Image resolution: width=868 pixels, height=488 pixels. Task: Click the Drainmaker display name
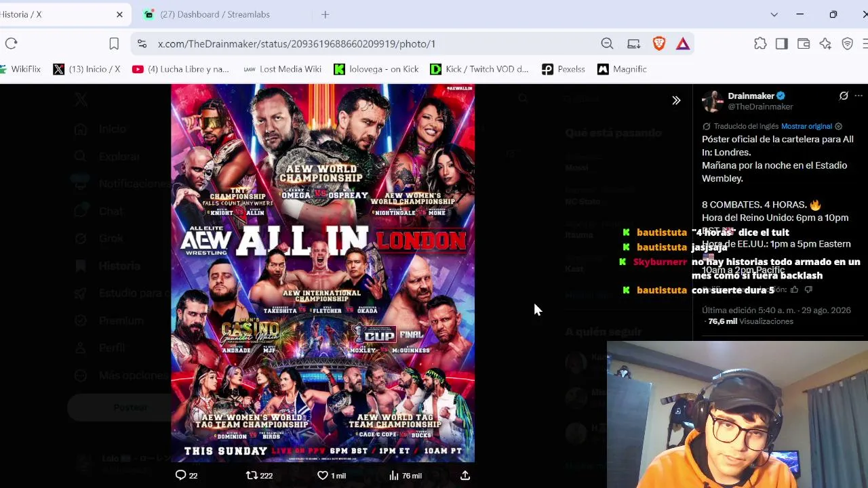click(x=751, y=96)
